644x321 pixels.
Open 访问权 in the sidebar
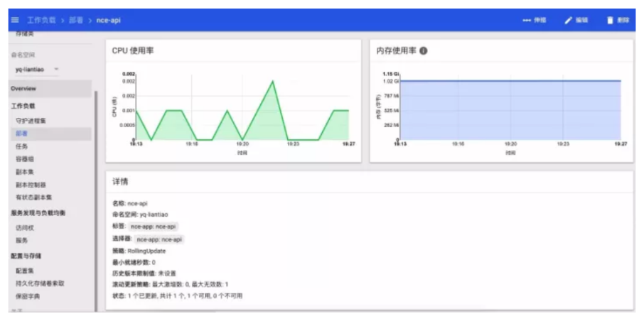[25, 228]
